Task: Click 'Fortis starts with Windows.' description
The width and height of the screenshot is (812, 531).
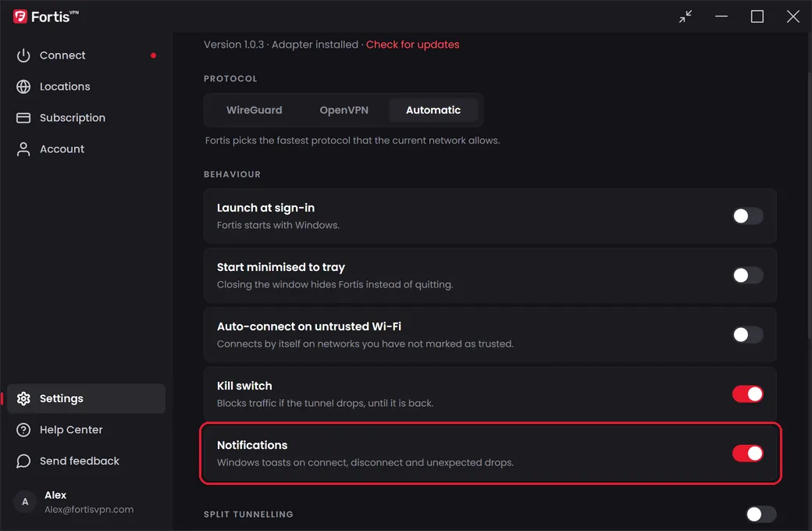Action: pos(278,226)
